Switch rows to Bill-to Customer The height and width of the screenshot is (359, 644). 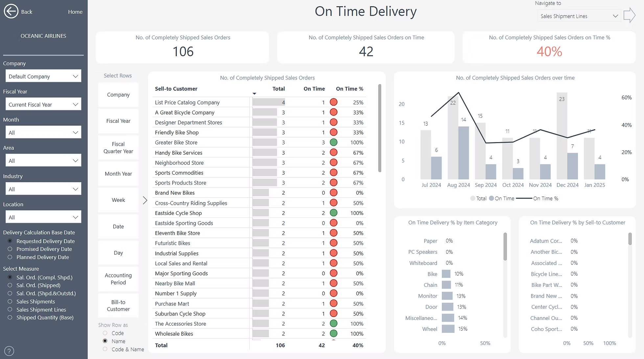118,305
